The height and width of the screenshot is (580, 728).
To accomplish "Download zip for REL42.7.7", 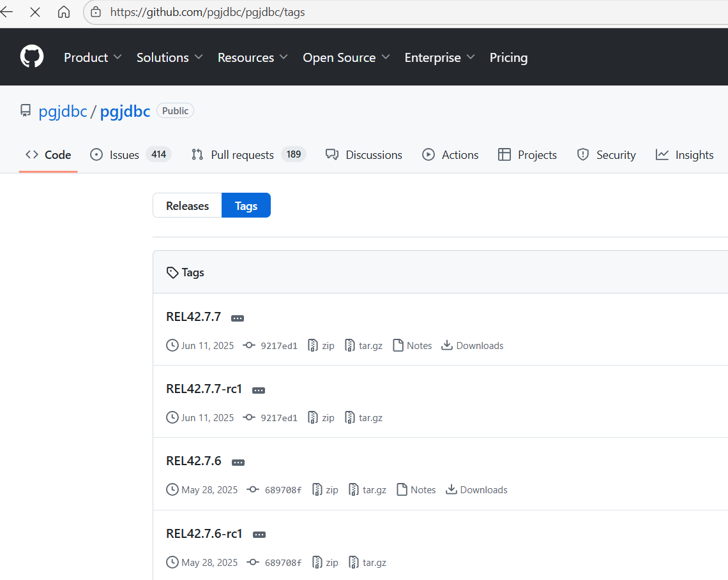I will pyautogui.click(x=321, y=346).
